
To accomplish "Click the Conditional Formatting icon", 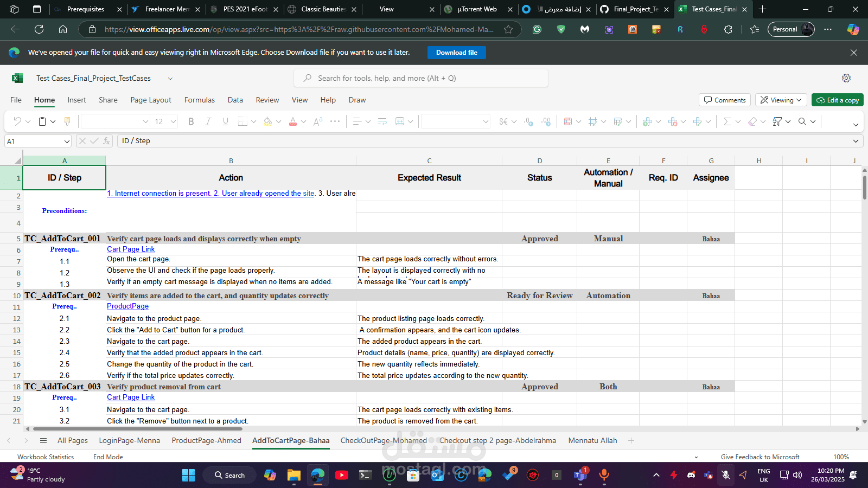I will [568, 121].
